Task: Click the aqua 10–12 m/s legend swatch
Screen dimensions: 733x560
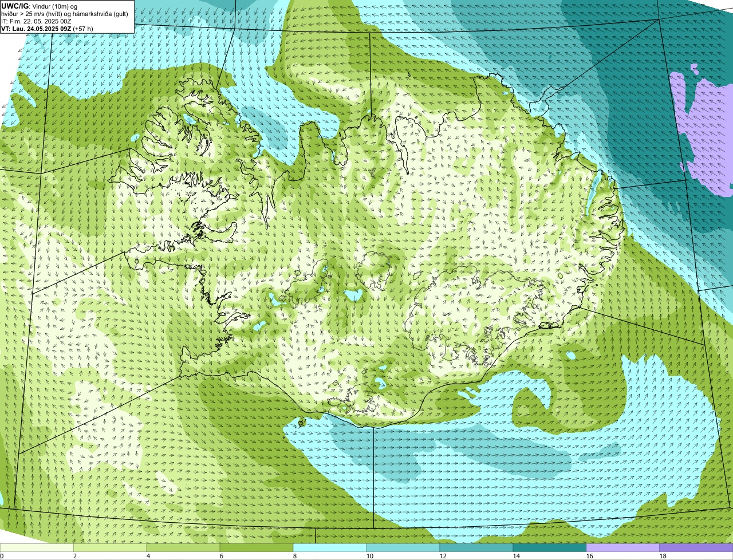Action: (x=403, y=547)
